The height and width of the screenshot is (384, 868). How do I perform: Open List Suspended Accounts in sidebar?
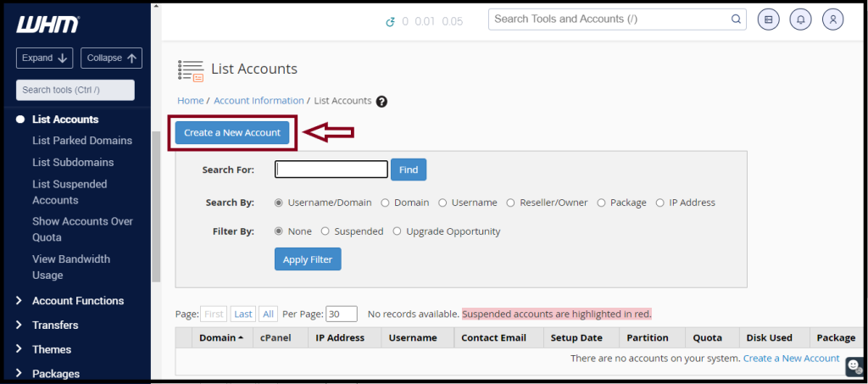point(70,192)
